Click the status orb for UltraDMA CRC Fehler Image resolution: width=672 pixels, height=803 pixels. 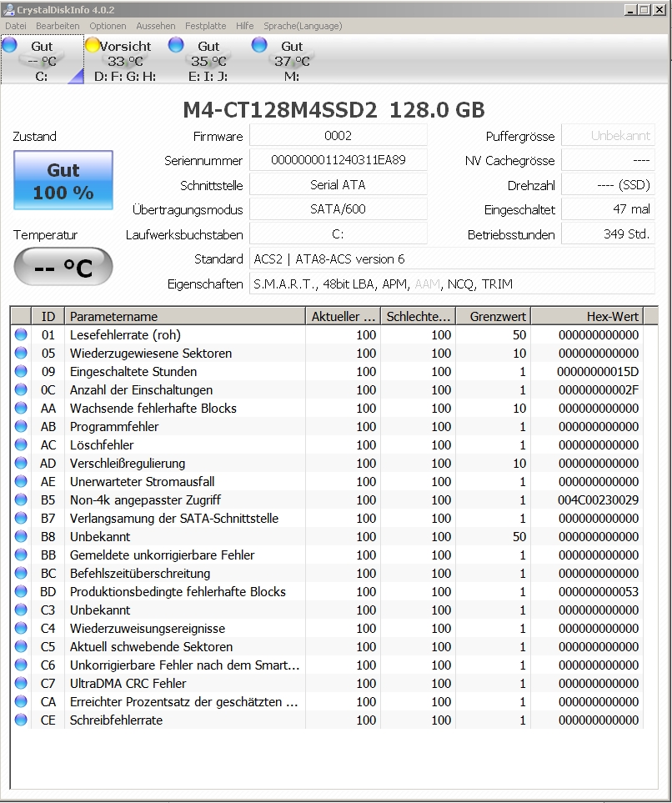21,683
